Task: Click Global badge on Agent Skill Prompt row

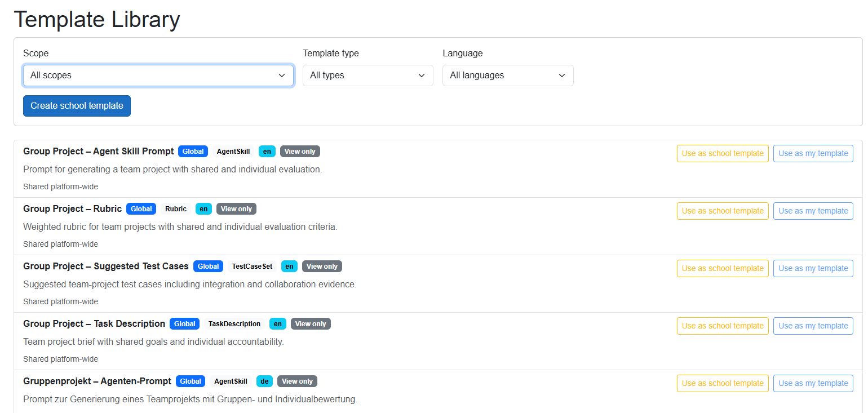Action: point(193,152)
